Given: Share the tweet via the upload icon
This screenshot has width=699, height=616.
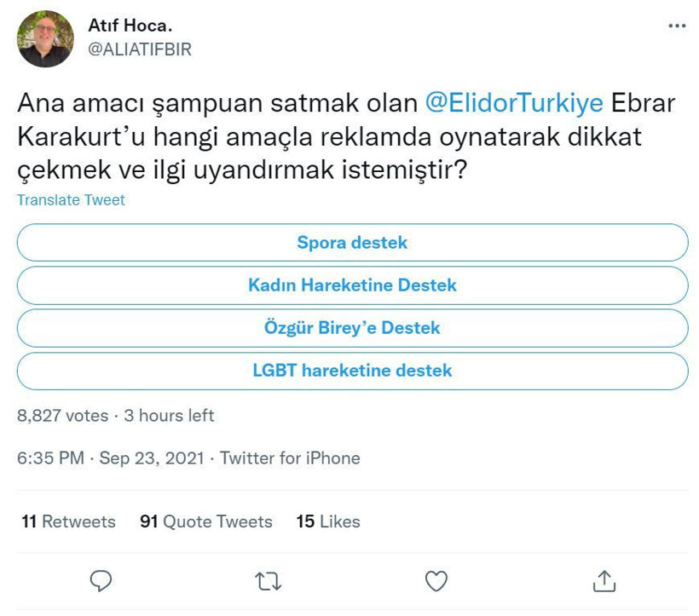Looking at the screenshot, I should pyautogui.click(x=604, y=581).
